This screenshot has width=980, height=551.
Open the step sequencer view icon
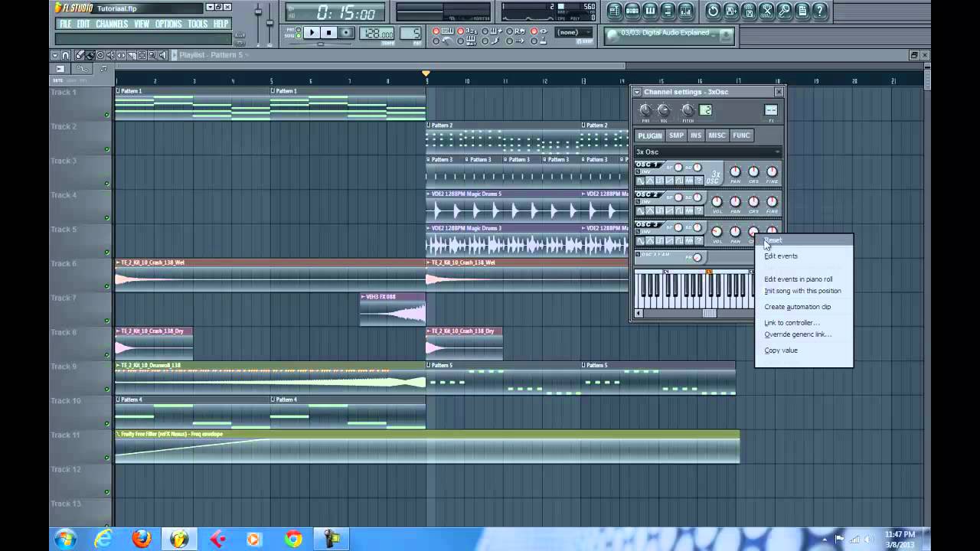click(x=632, y=11)
